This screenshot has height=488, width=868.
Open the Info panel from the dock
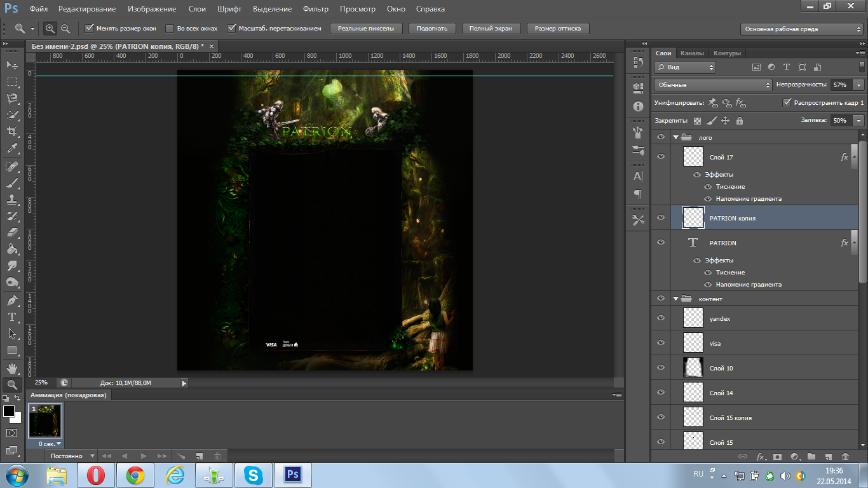tap(638, 107)
